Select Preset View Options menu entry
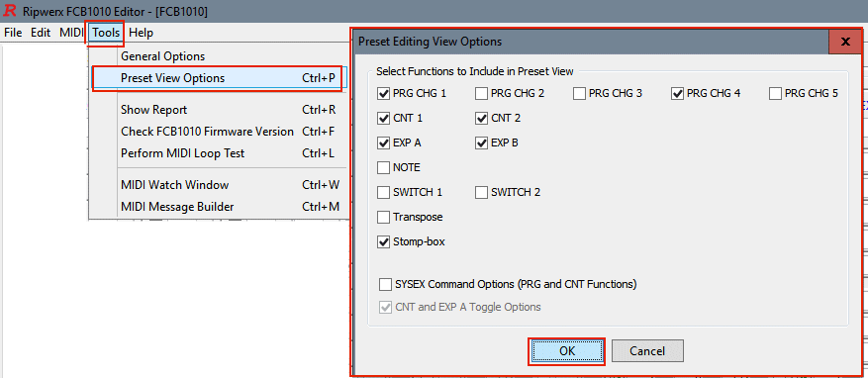868x378 pixels. pos(219,78)
